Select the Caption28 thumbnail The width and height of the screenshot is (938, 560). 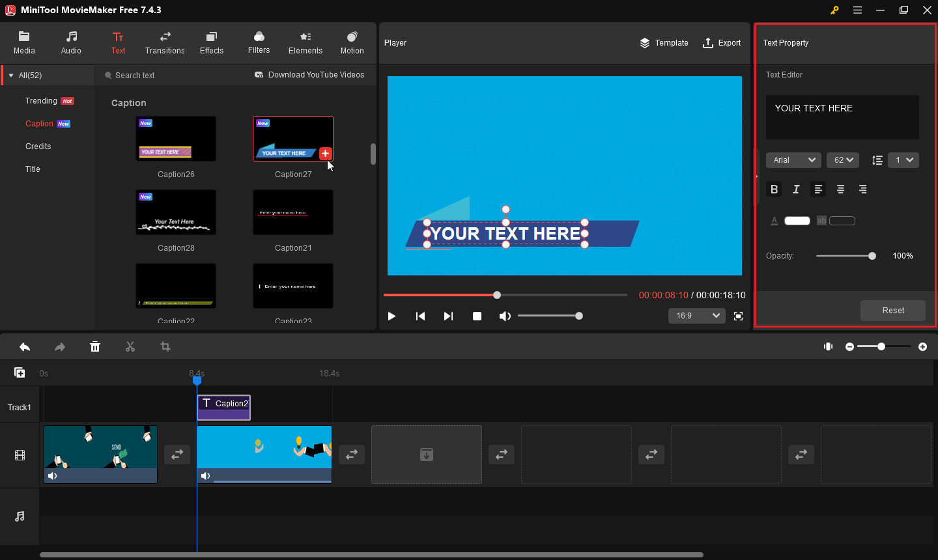point(176,212)
